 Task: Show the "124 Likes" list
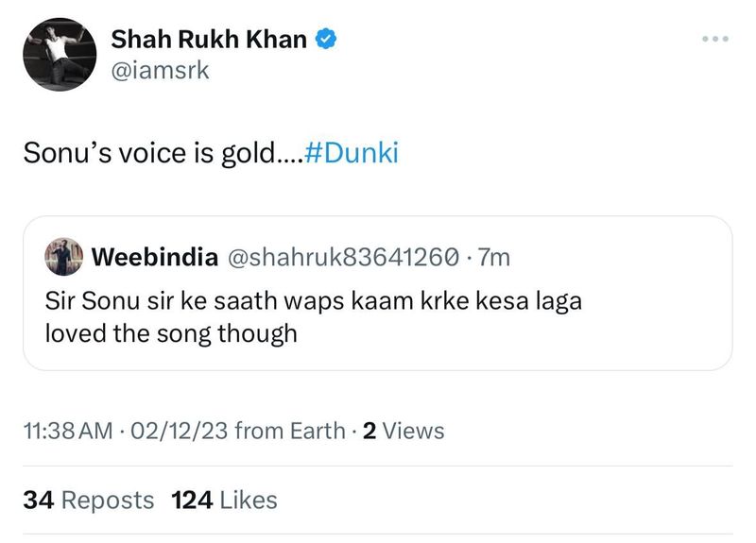[x=224, y=500]
